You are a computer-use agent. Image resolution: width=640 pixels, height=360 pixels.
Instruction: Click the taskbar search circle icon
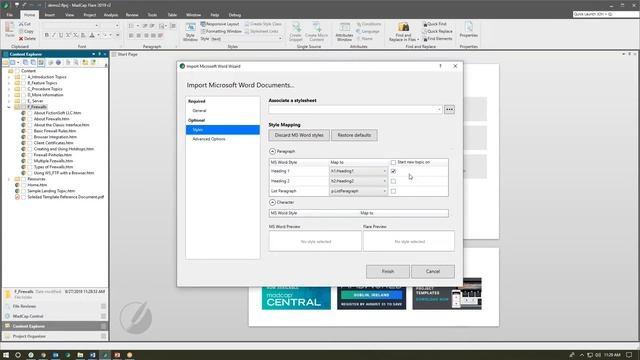coord(18,355)
